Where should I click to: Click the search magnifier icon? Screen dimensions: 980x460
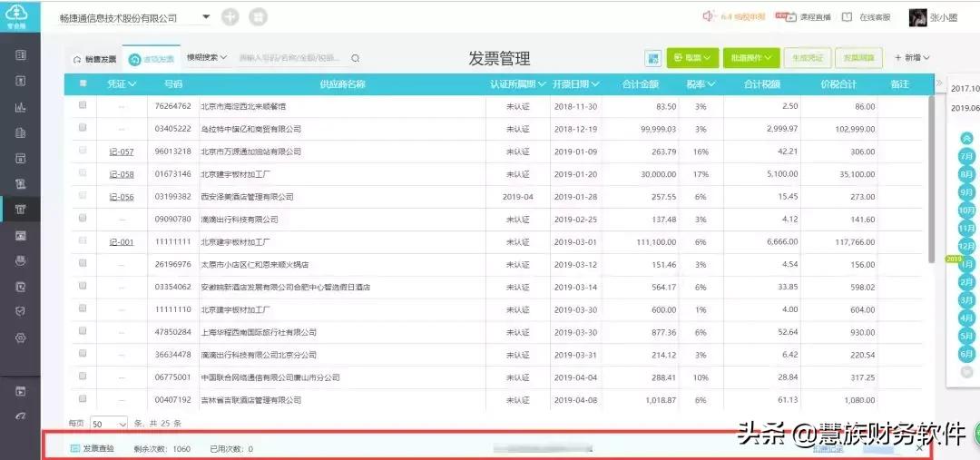(x=355, y=58)
